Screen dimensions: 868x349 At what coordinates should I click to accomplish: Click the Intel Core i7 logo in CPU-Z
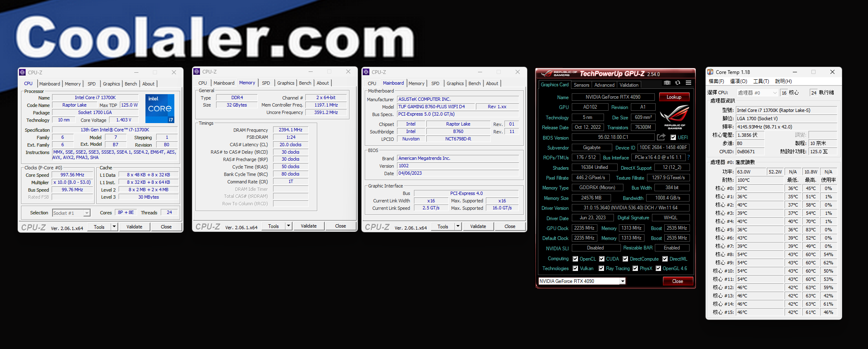click(x=160, y=108)
